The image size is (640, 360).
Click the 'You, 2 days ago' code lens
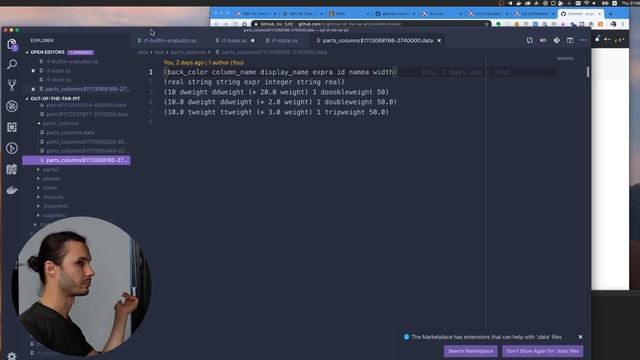click(203, 62)
